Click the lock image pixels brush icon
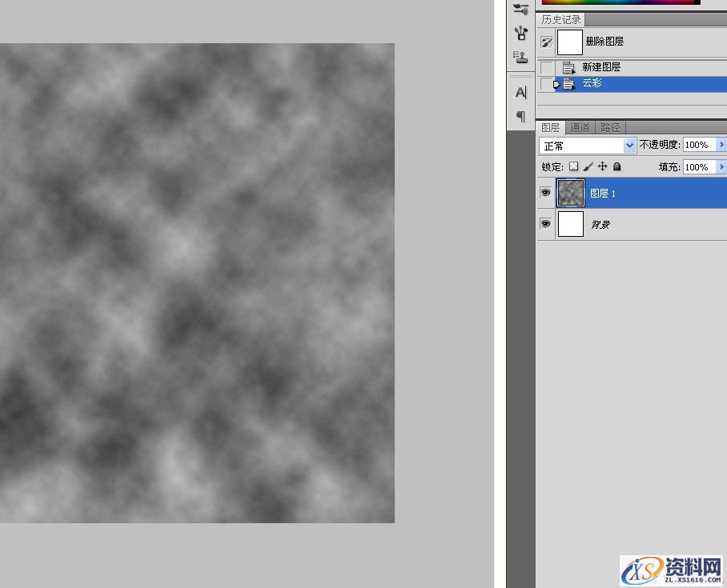Screen dimensions: 727x588 coord(588,166)
